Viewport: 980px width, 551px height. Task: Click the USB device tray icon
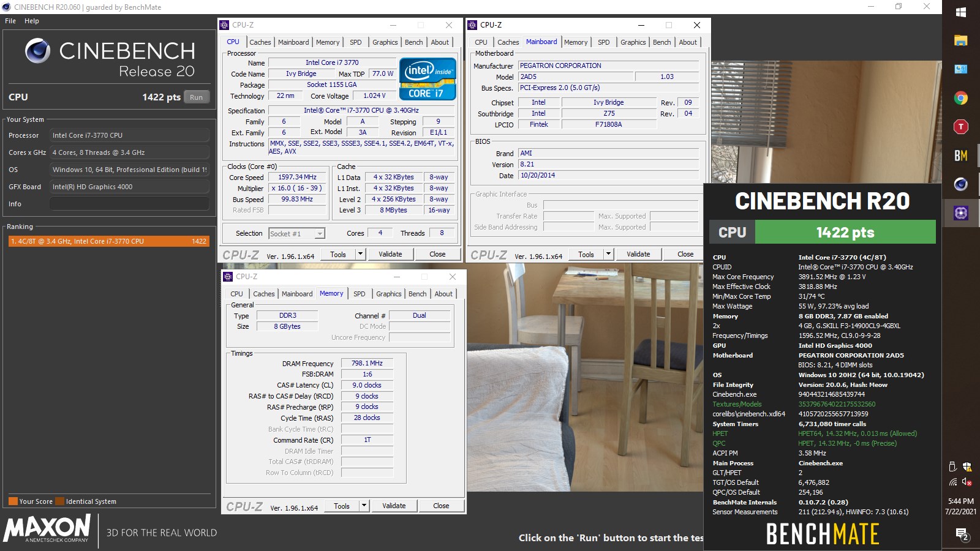click(x=953, y=467)
